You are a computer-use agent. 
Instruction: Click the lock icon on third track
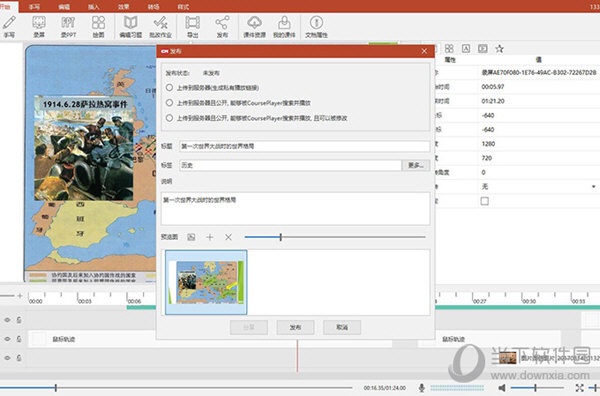(x=19, y=358)
